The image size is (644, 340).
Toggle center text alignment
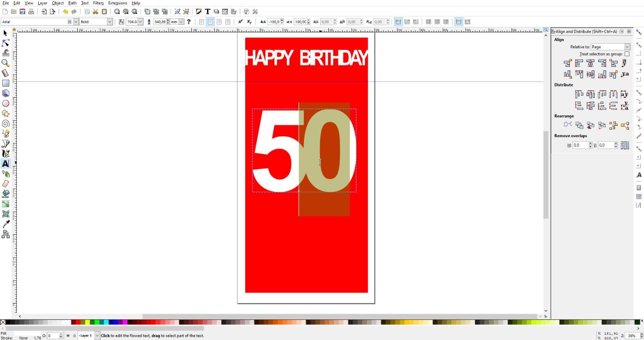(210, 22)
